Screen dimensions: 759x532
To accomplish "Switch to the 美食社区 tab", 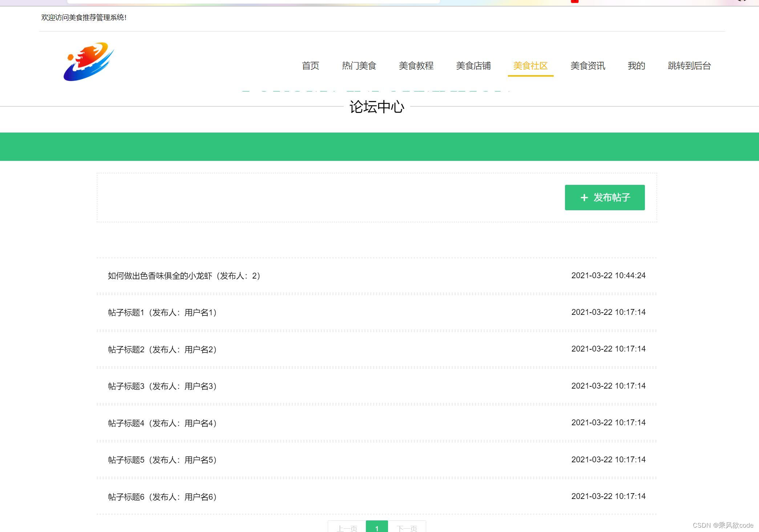I will (530, 66).
